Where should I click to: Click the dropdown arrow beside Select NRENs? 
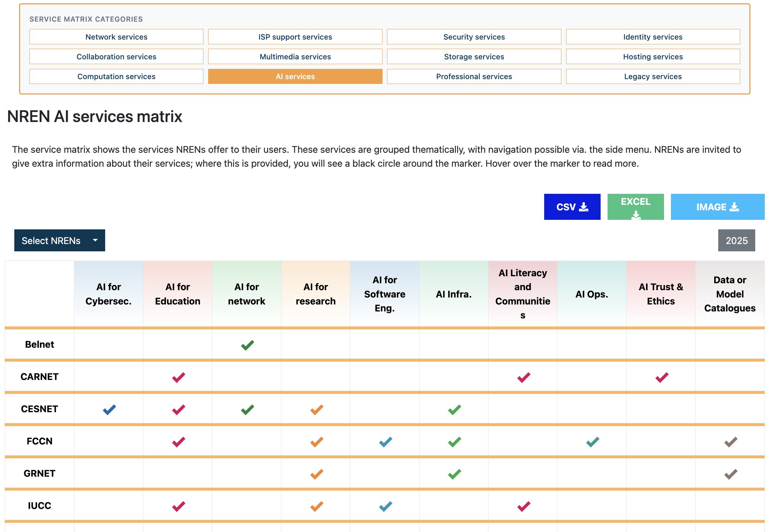(x=95, y=240)
